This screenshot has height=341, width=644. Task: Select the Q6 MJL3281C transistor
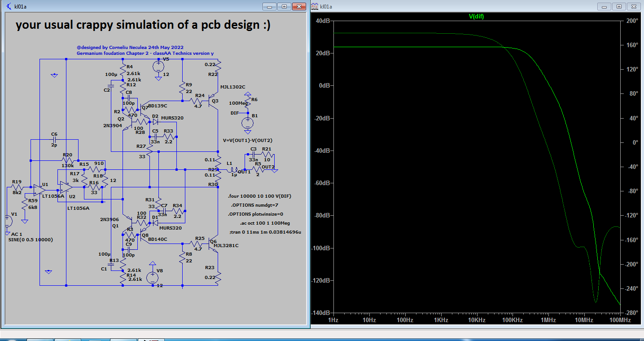(x=214, y=243)
